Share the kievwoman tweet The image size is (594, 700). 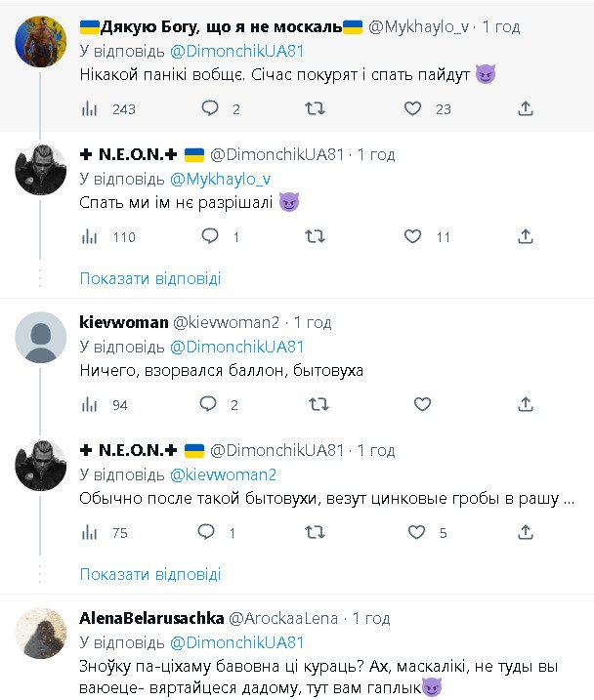pyautogui.click(x=525, y=404)
